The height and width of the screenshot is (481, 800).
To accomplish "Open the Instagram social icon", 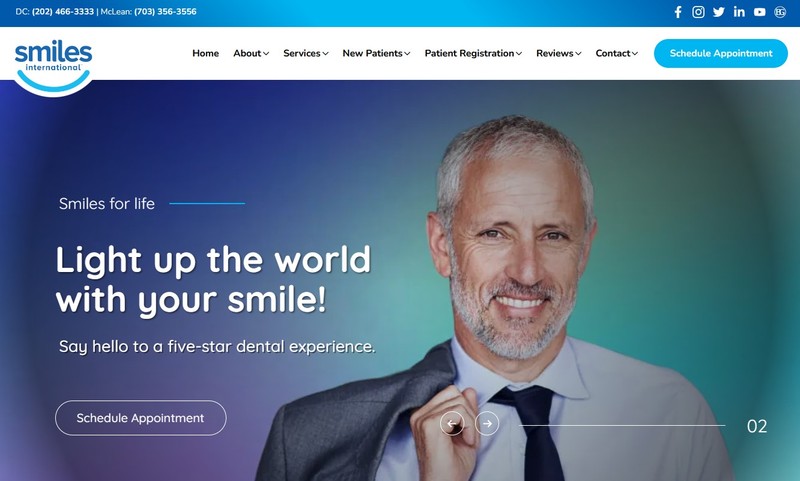I will (x=698, y=12).
